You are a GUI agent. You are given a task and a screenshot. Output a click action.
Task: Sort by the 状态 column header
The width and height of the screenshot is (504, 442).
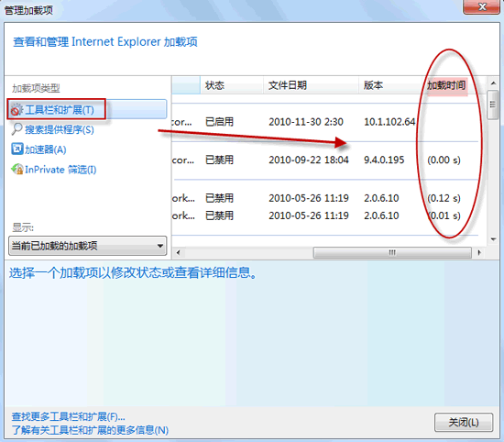click(x=232, y=85)
